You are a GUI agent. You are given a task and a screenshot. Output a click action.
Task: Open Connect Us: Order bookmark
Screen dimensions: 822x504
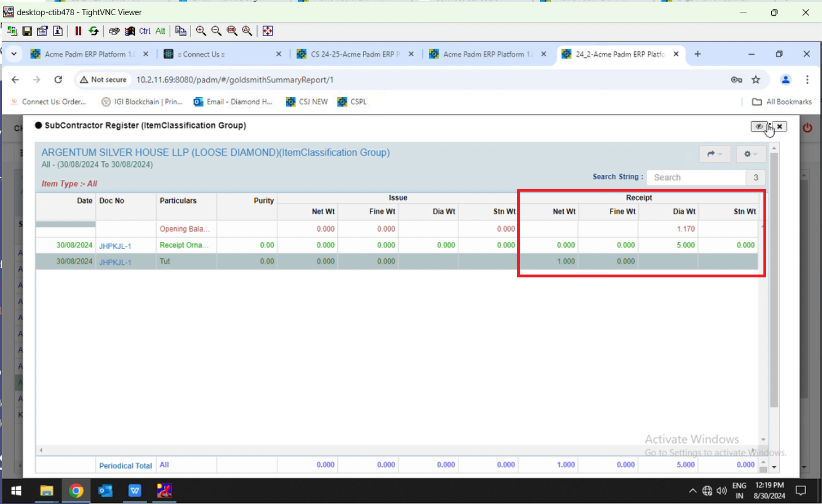tap(48, 101)
